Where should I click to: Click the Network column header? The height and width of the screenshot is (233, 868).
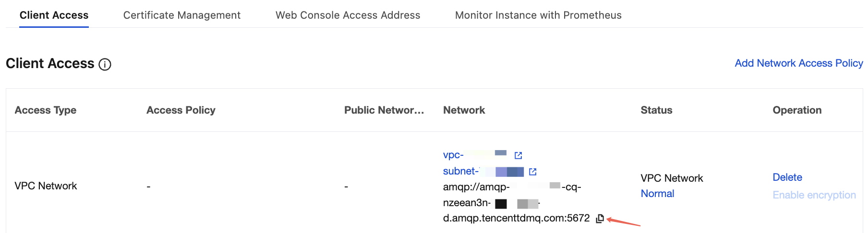coord(464,110)
